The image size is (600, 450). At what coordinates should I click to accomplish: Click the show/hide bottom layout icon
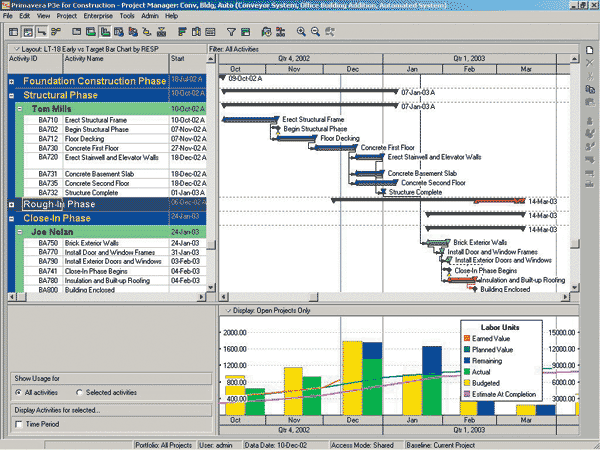[x=77, y=32]
